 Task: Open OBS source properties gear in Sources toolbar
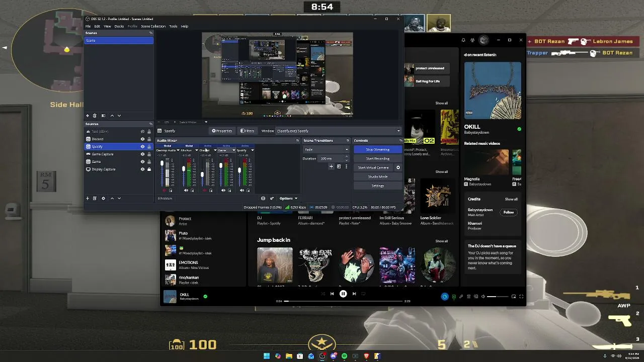(103, 199)
